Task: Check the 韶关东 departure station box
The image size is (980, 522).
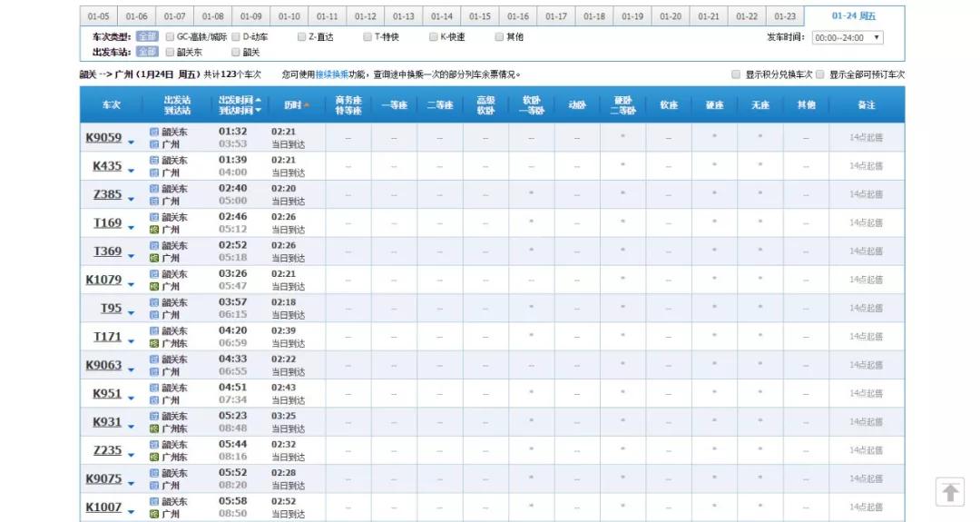Action: (x=170, y=52)
